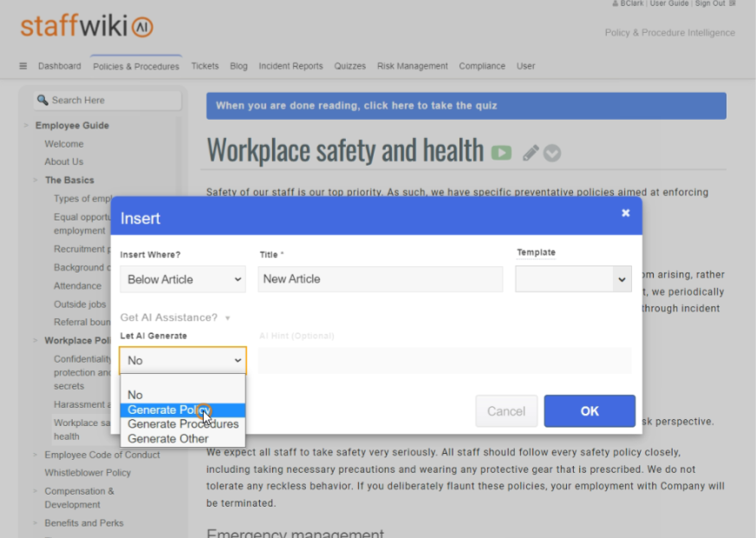
Task: Select Generate Procedures option
Action: click(183, 424)
